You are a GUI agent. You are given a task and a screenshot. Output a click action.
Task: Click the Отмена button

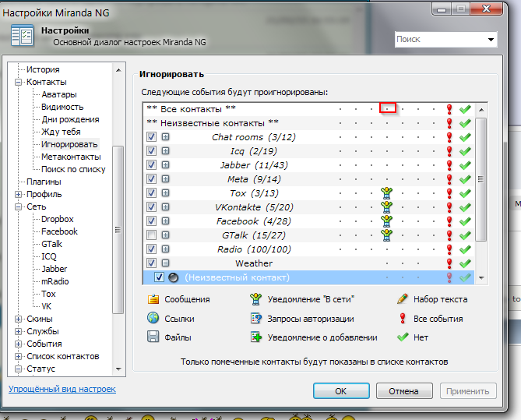click(404, 390)
